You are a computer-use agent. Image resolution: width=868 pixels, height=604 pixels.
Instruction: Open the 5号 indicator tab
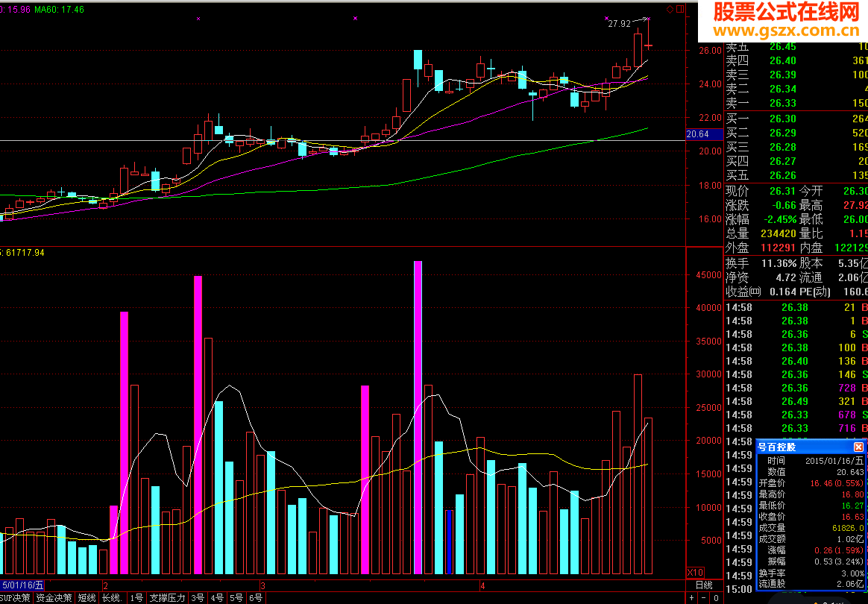(x=236, y=598)
